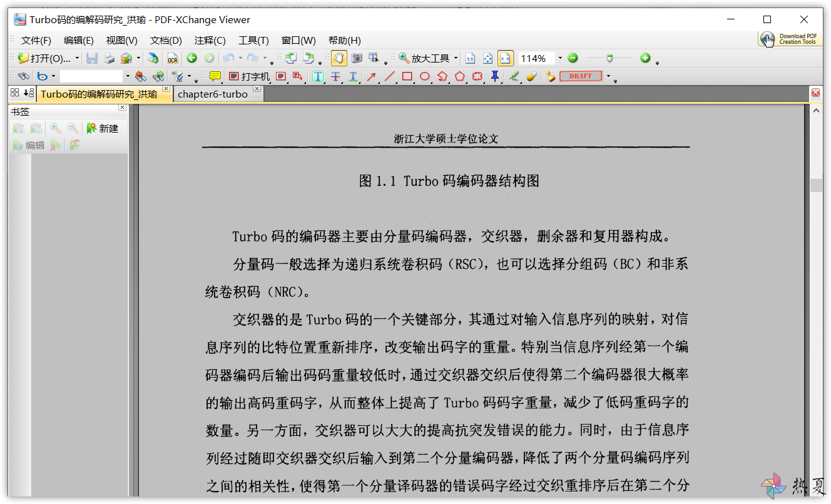This screenshot has width=831, height=504.
Task: Open the undo history dropdown arrow
Action: point(240,58)
